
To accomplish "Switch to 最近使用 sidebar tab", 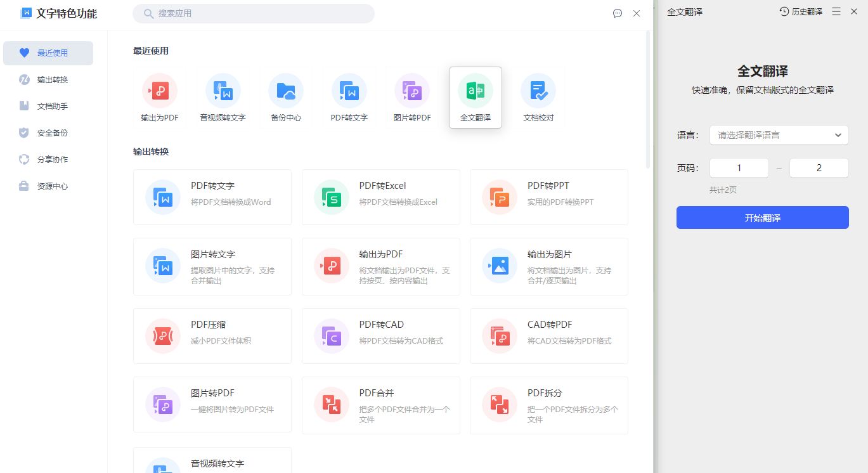I will (x=48, y=53).
